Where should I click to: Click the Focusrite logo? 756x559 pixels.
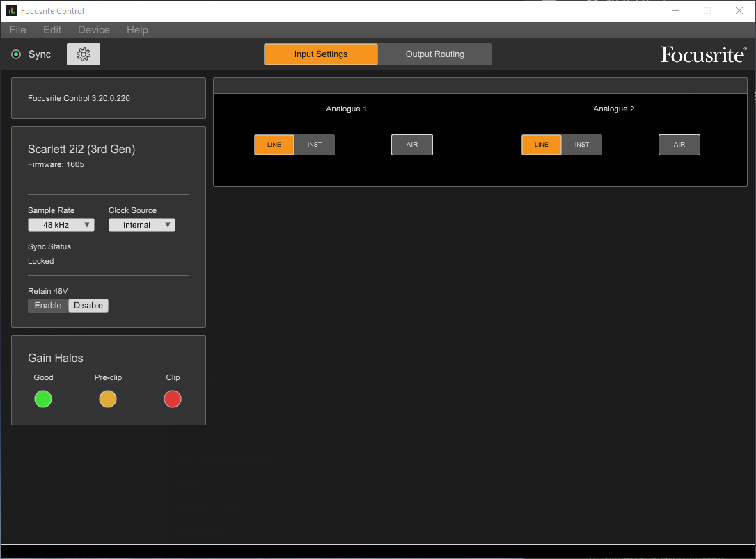click(x=704, y=54)
